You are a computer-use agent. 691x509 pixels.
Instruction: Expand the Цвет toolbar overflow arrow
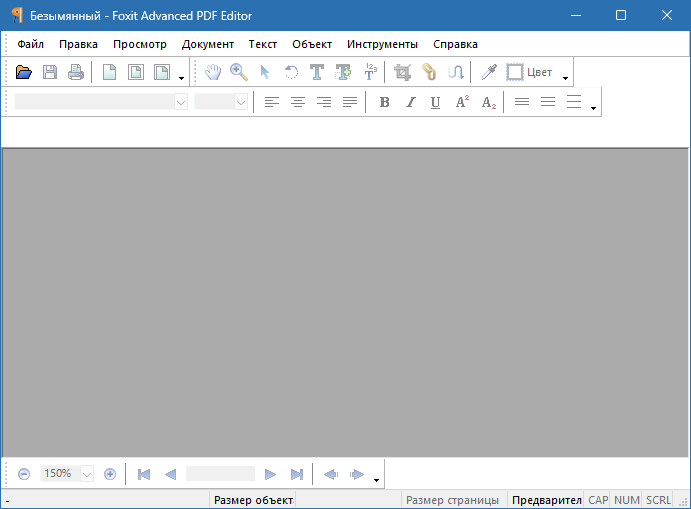pyautogui.click(x=565, y=78)
